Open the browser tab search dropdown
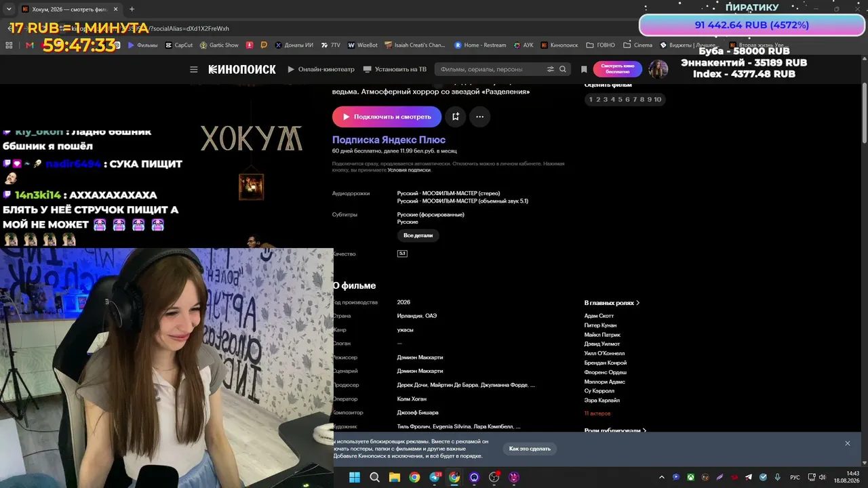868x488 pixels. [8, 9]
